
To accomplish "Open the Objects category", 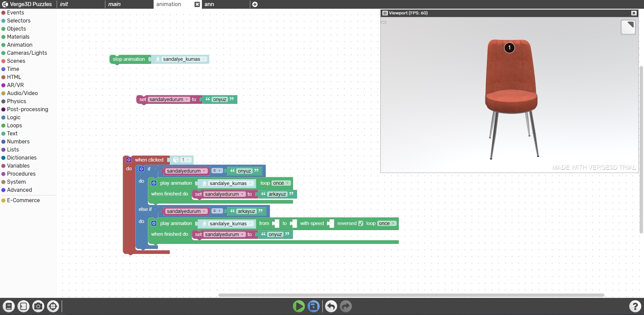I will coord(16,29).
